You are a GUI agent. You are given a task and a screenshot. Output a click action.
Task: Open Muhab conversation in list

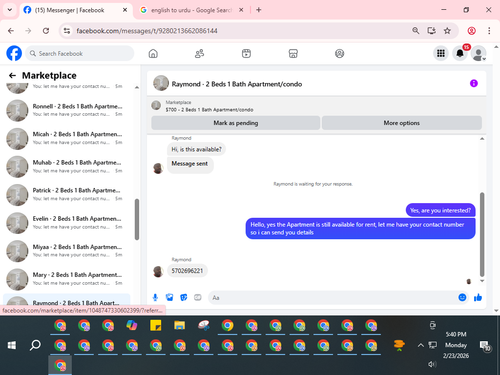coord(68,166)
